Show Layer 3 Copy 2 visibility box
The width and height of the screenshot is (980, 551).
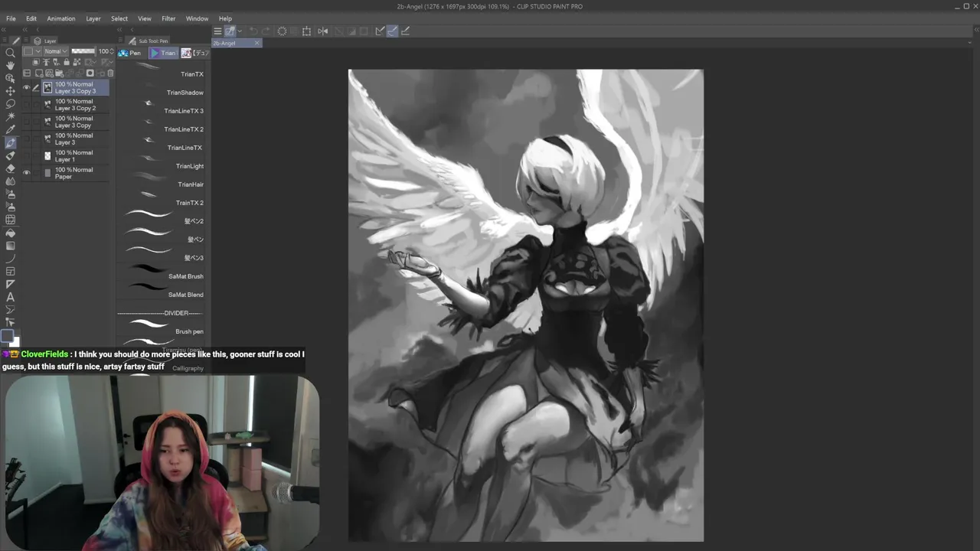tap(26, 105)
